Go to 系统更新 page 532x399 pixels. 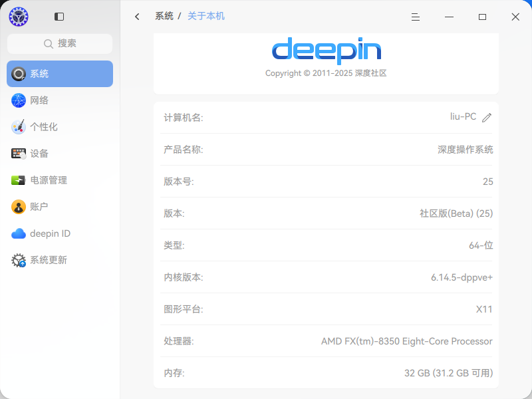pyautogui.click(x=60, y=260)
